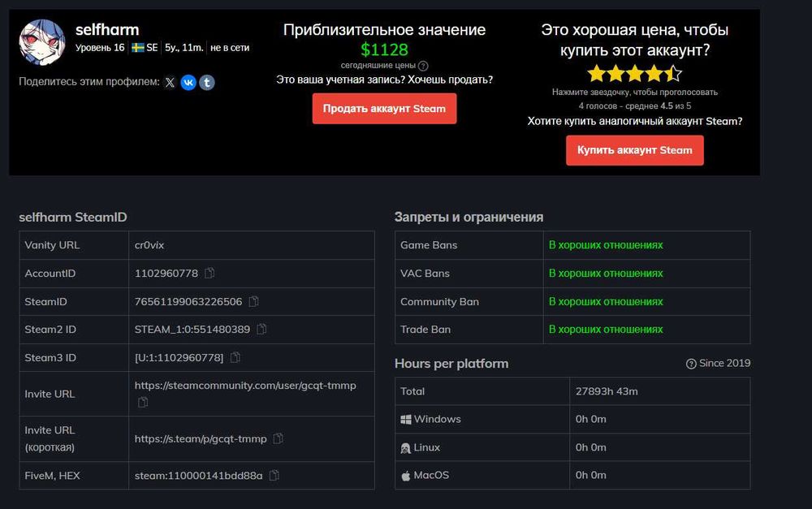This screenshot has width=812, height=509.
Task: Click the Sweden flag icon
Action: pyautogui.click(x=138, y=48)
